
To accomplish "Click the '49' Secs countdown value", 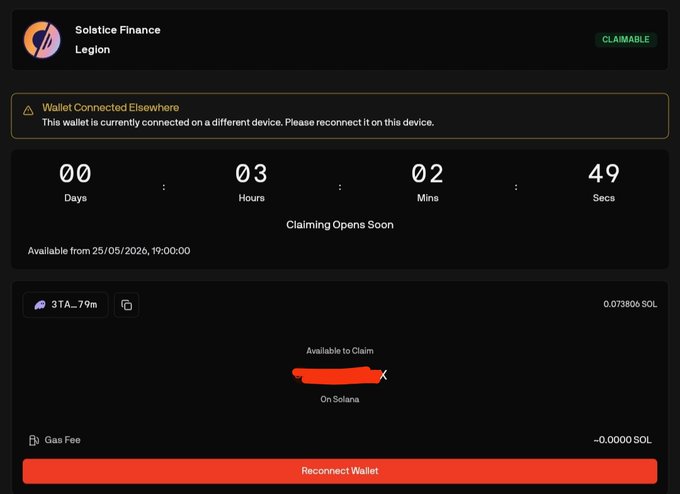I will [x=604, y=173].
